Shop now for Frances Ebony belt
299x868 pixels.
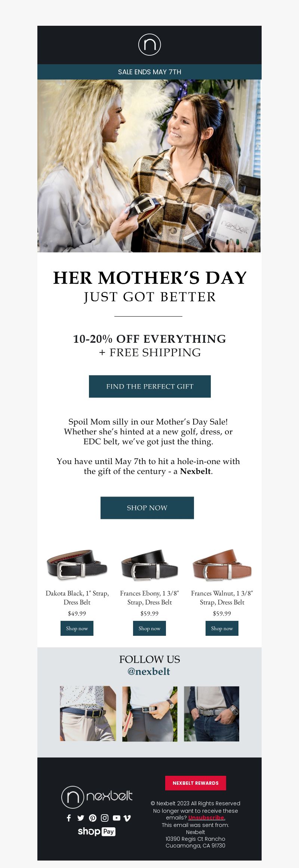point(149,628)
